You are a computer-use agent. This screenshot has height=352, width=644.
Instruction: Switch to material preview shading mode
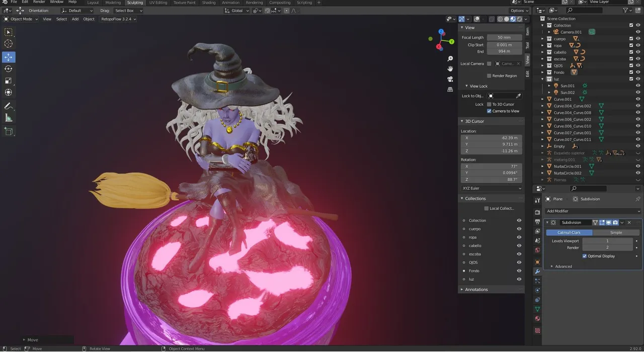(513, 19)
